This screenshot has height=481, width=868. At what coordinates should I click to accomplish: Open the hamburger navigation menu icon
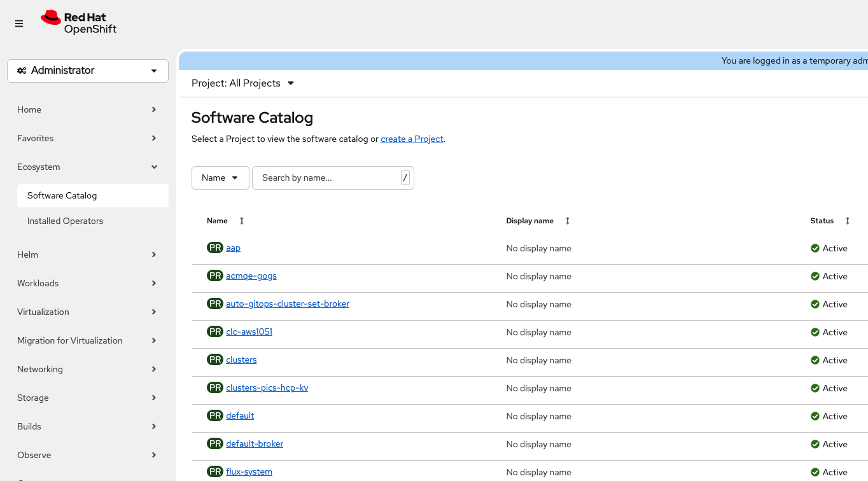coord(19,24)
